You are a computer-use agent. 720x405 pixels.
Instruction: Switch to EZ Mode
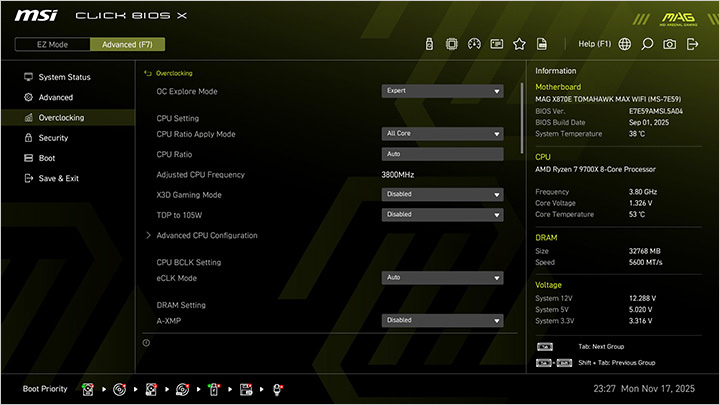coord(52,45)
